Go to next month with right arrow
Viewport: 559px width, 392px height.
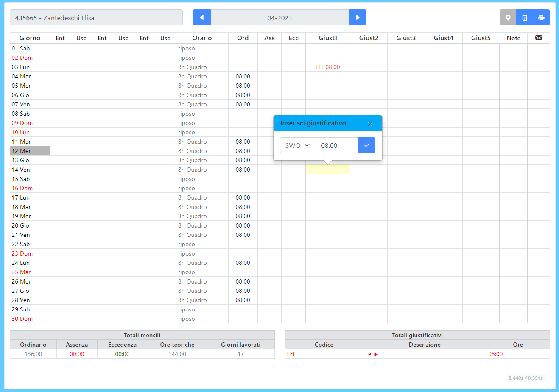358,17
